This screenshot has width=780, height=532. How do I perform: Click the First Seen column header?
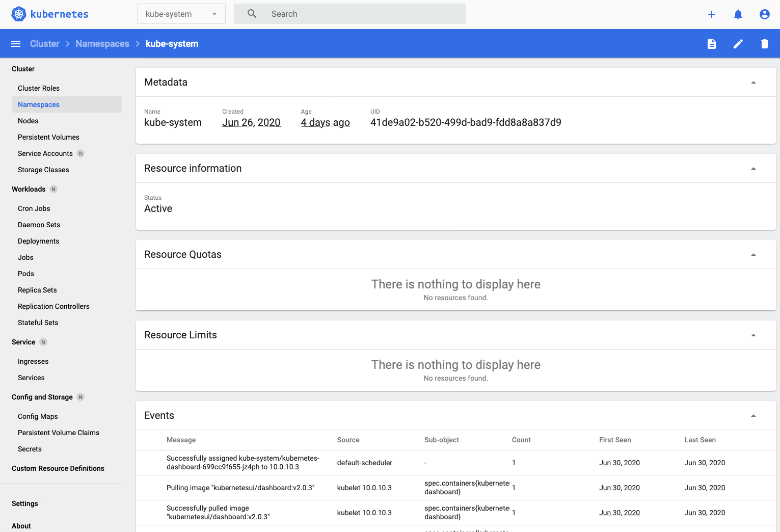615,440
